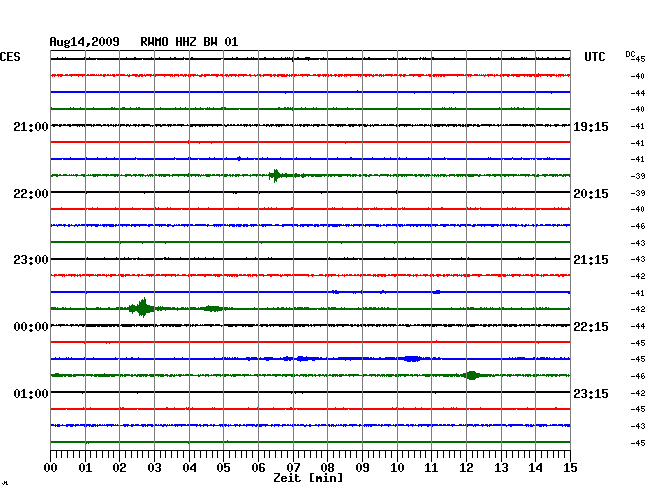Click the 20:15 UTC time label

591,194
